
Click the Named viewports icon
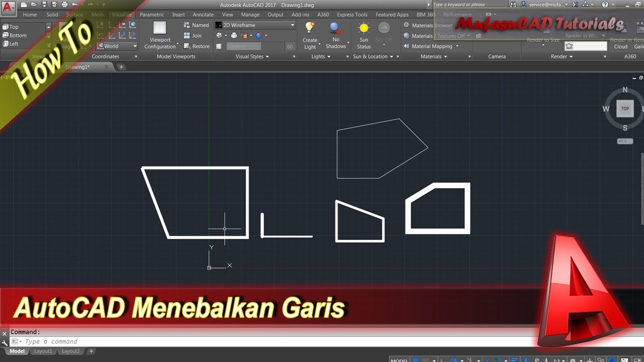click(x=187, y=25)
